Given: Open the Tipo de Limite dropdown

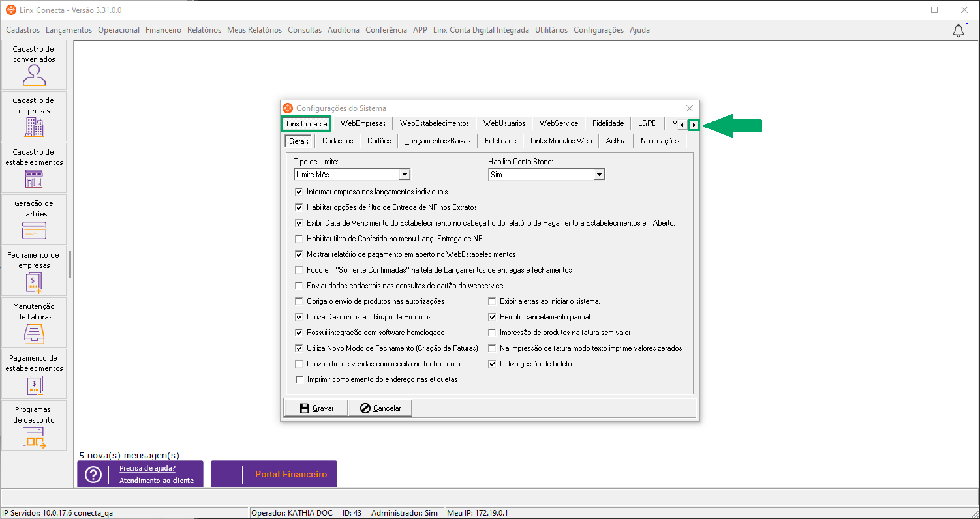Looking at the screenshot, I should [x=405, y=175].
